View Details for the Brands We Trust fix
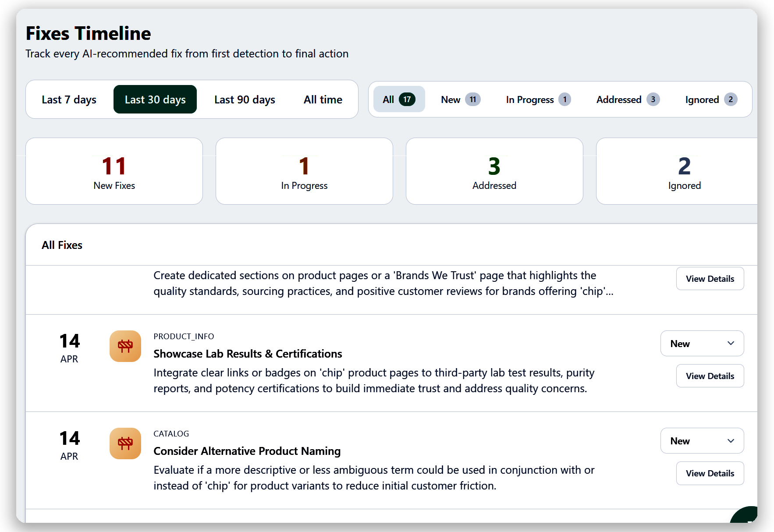Screen dimensions: 774x532 click(x=710, y=278)
